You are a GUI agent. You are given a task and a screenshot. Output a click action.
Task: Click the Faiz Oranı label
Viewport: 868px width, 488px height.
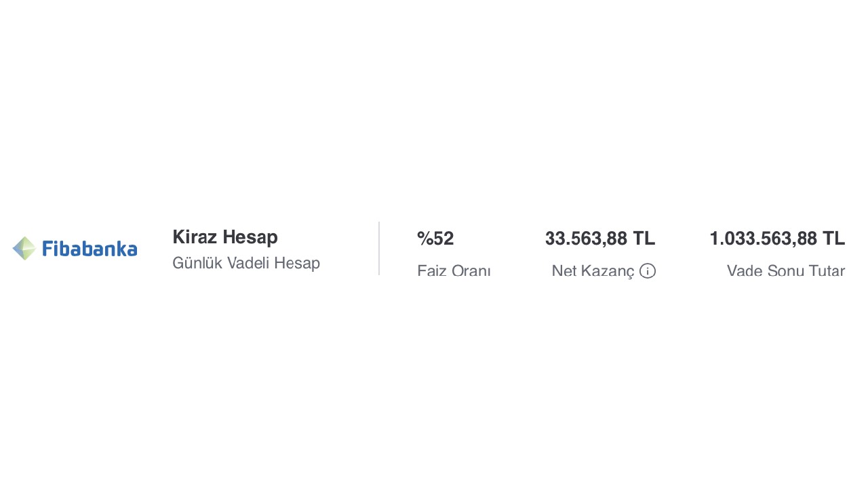pos(454,271)
